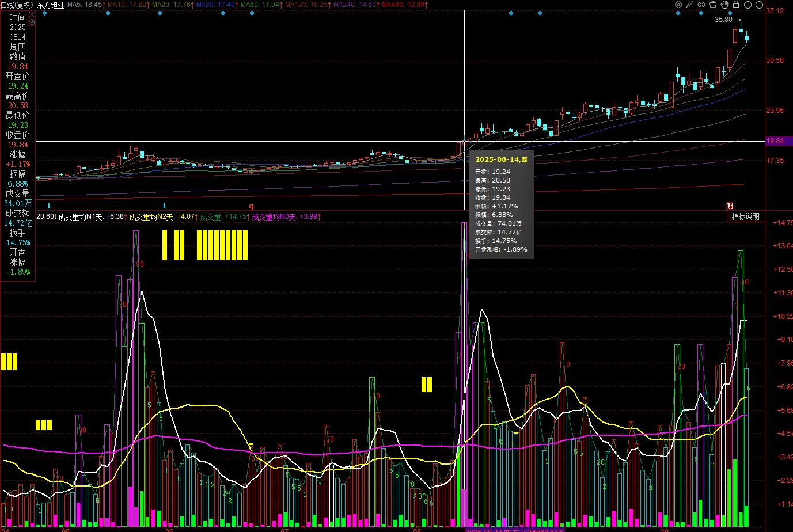This screenshot has height=532, width=793.
Task: Select the drawing pen tool
Action: tap(689, 5)
